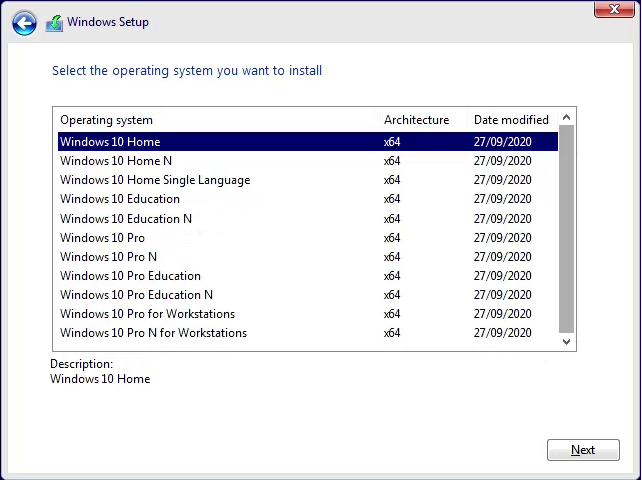
Task: Select Windows 10 Education
Action: pyautogui.click(x=308, y=199)
